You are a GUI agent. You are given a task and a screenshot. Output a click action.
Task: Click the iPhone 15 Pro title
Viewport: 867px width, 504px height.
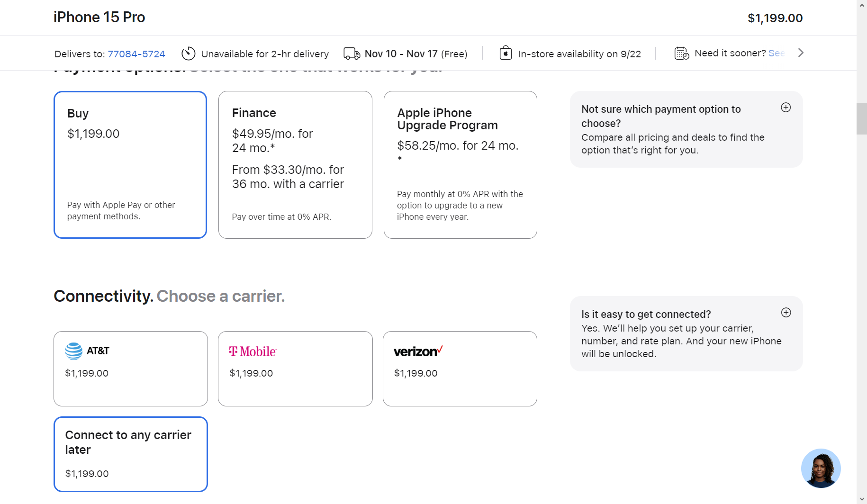[x=99, y=17]
